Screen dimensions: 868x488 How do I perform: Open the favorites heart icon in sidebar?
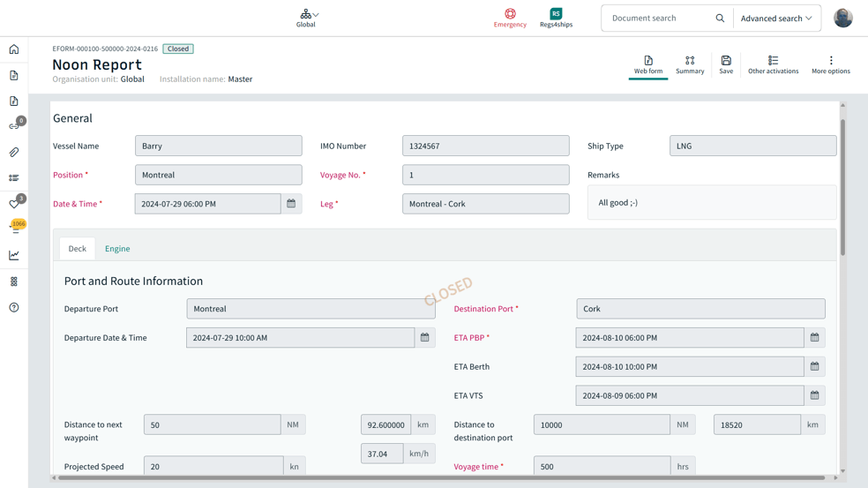click(x=14, y=204)
